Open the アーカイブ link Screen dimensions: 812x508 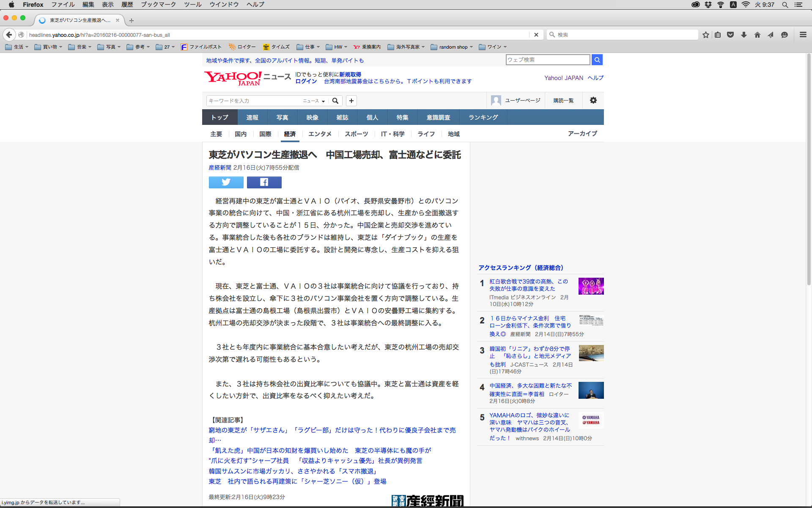(582, 133)
